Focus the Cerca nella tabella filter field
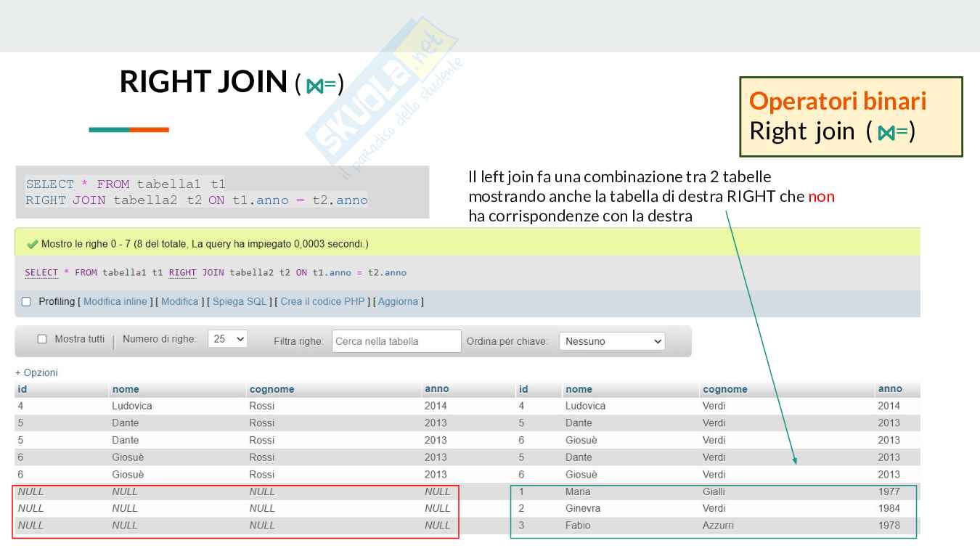This screenshot has height=551, width=980. pyautogui.click(x=396, y=341)
